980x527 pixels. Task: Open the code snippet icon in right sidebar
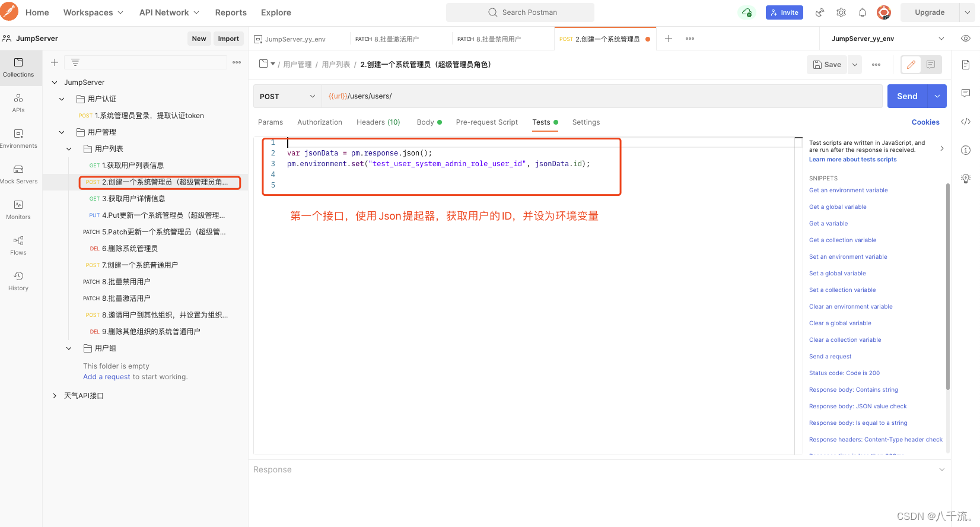[966, 122]
